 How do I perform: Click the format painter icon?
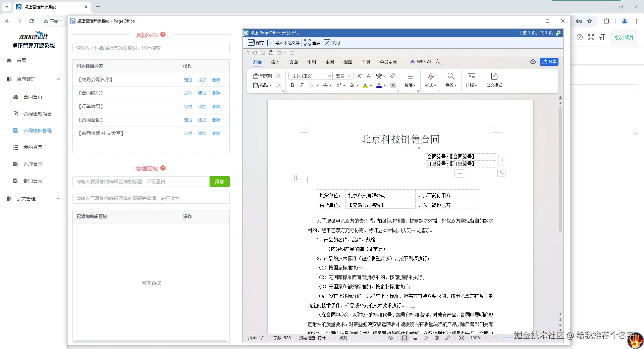(x=262, y=76)
